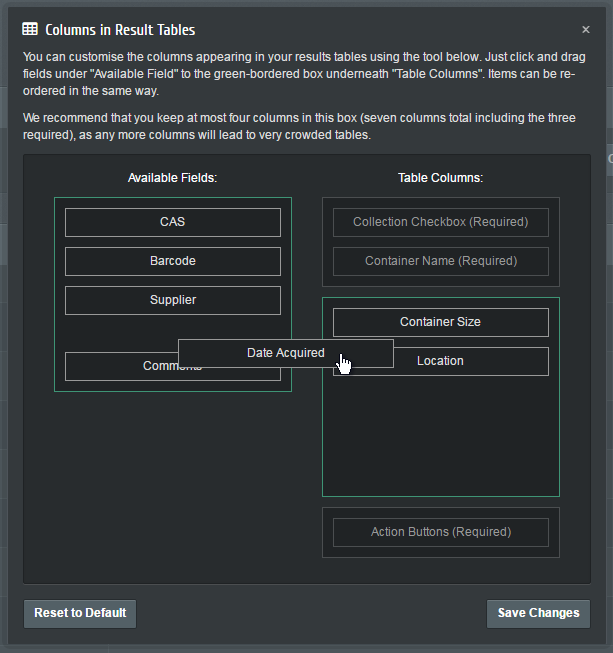Click the Columns in Result Tables title
Screen dimensions: 613x653
pos(120,30)
